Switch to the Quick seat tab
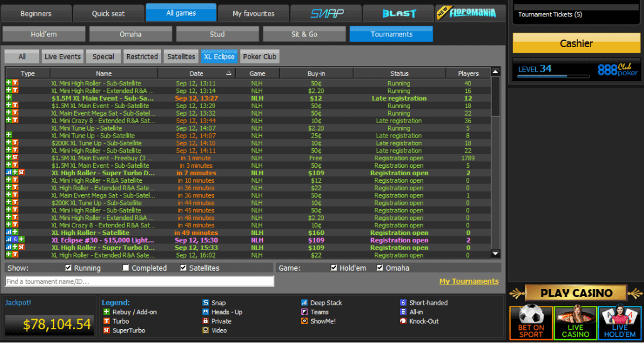The image size is (644, 343). point(108,14)
